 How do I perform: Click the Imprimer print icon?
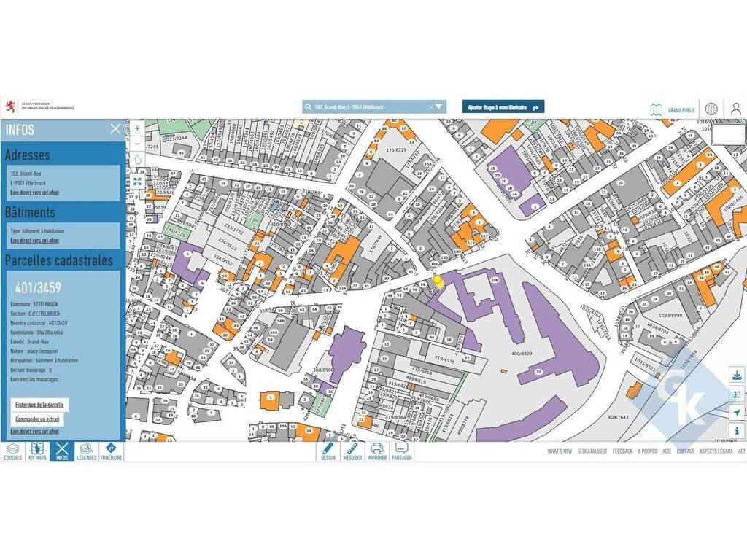coord(377,451)
